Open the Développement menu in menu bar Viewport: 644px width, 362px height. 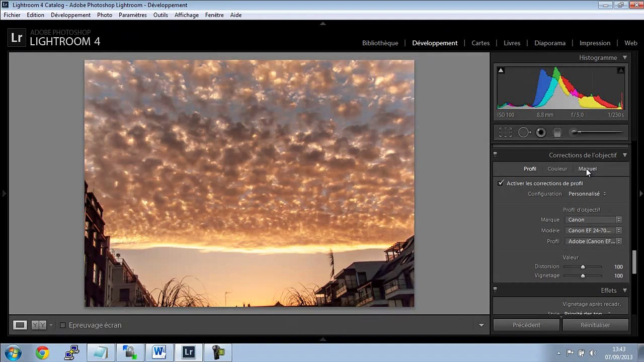(70, 15)
